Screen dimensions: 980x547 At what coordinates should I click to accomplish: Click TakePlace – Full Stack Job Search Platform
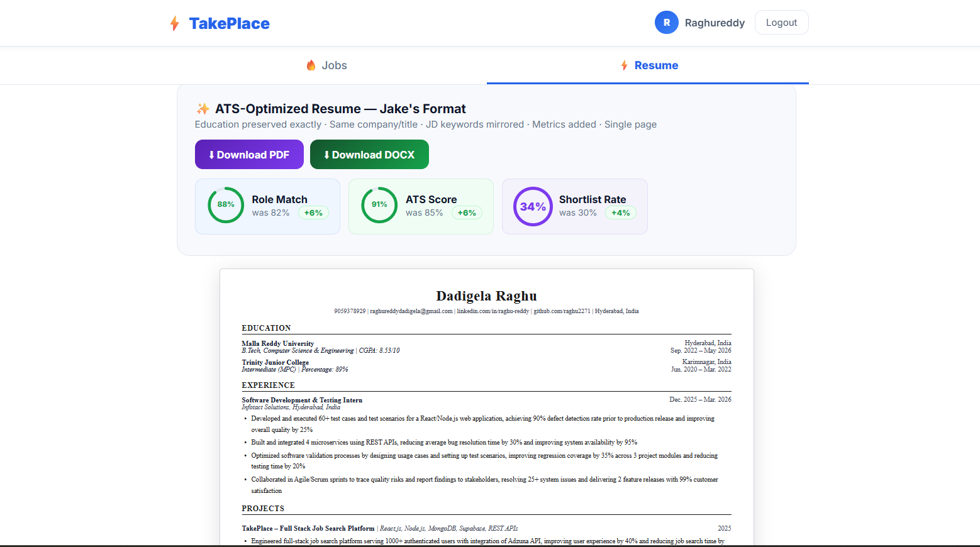[308, 529]
